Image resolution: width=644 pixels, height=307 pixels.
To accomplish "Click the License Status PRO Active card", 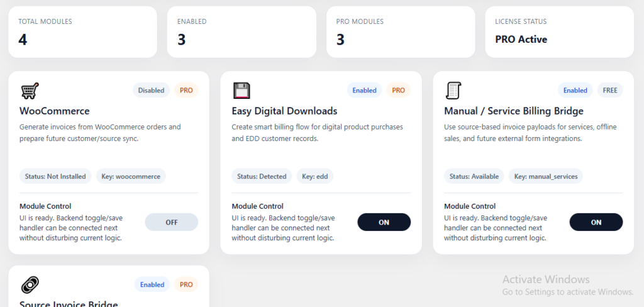I will 559,31.
